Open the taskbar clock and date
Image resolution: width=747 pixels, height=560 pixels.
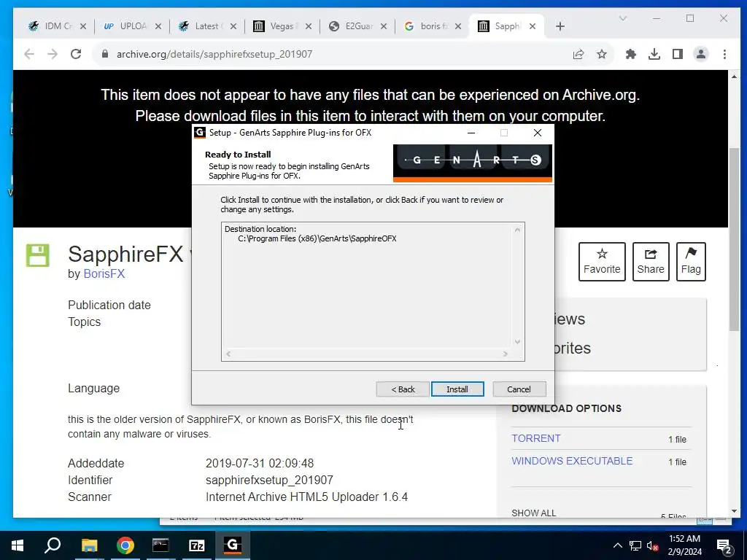point(684,545)
